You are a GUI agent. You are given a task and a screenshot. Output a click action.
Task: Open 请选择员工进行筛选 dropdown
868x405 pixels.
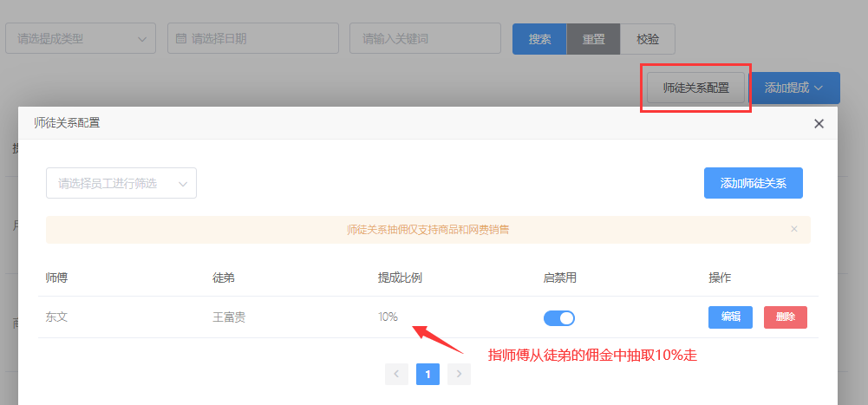pyautogui.click(x=121, y=183)
